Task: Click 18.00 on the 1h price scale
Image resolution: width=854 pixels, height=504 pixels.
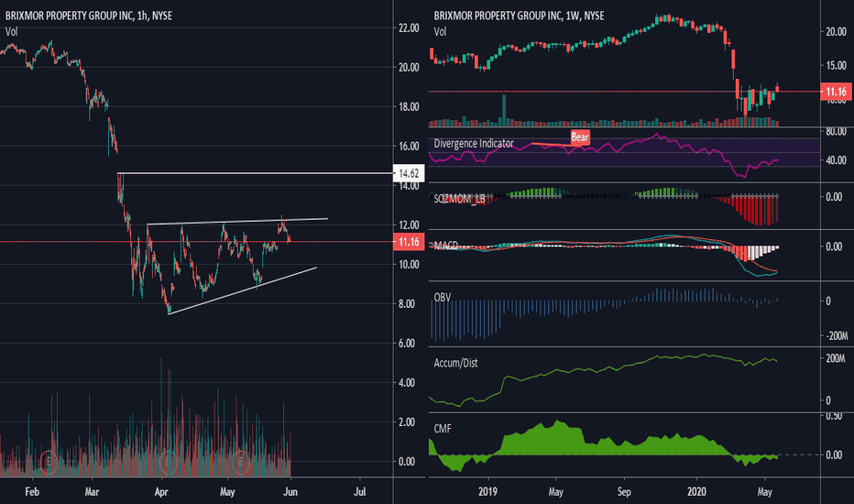Action: (409, 107)
